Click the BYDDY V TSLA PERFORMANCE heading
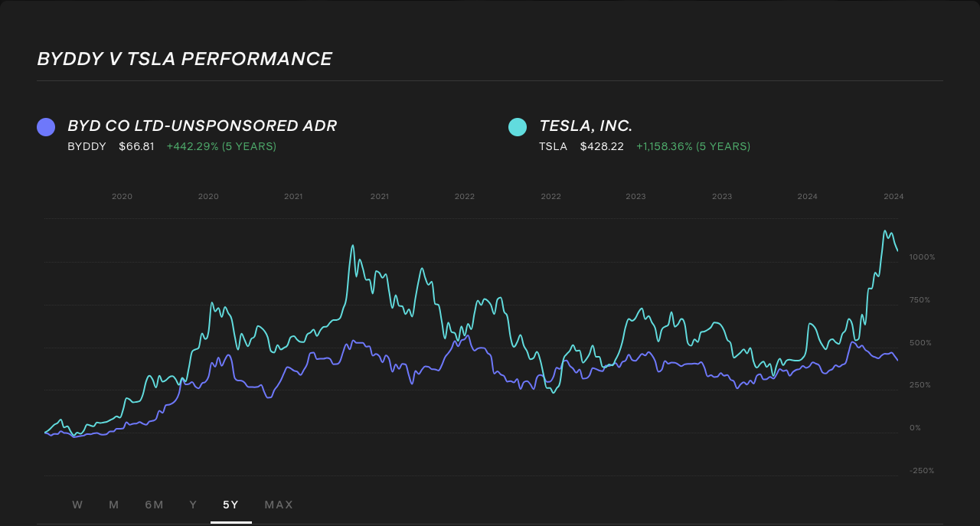This screenshot has width=980, height=526. (x=184, y=58)
